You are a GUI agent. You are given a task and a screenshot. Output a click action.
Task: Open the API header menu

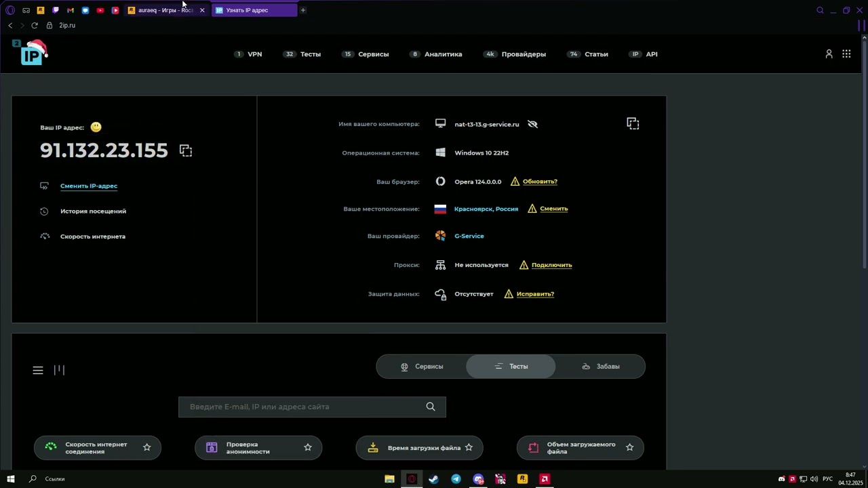click(x=644, y=54)
